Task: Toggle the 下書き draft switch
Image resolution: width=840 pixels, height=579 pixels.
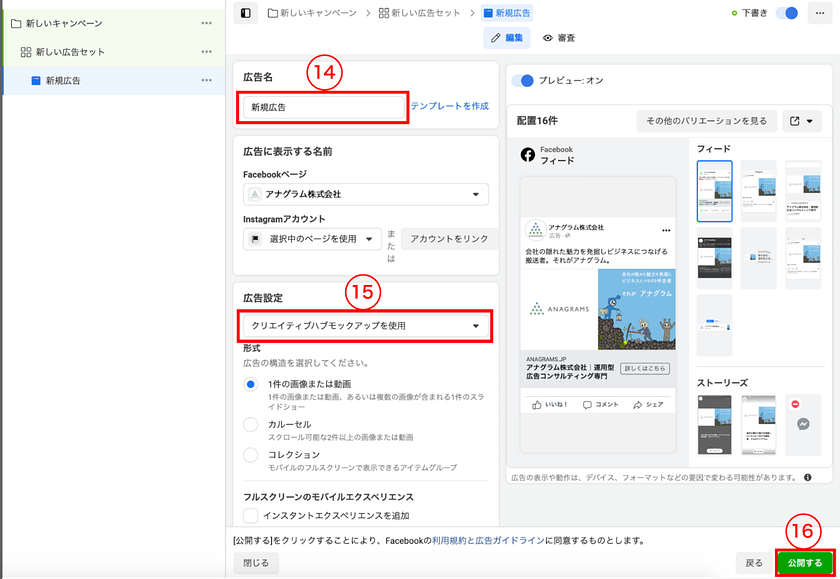Action: click(x=788, y=13)
